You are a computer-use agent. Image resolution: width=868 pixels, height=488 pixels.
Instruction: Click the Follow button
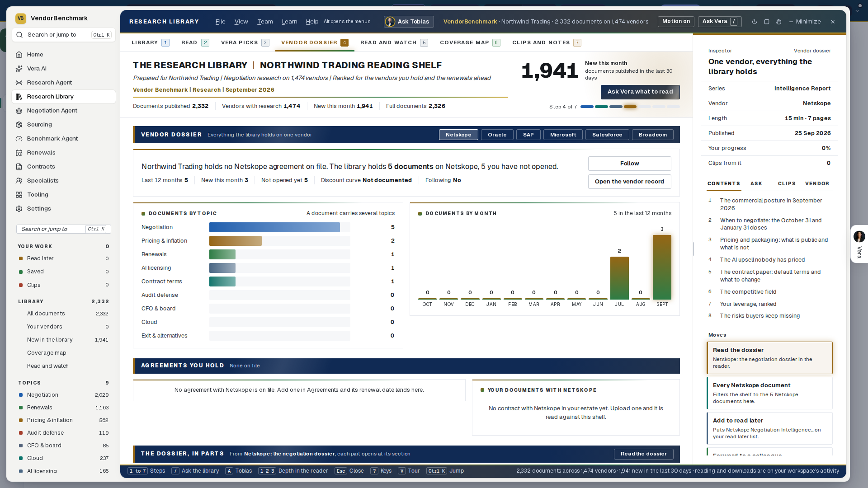[x=629, y=164]
